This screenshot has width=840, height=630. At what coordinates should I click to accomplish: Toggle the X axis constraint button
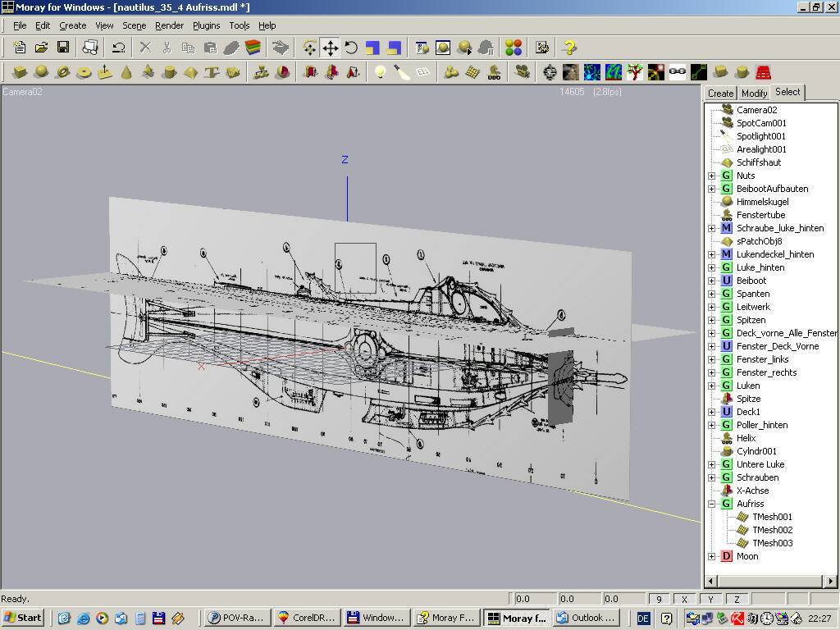684,600
